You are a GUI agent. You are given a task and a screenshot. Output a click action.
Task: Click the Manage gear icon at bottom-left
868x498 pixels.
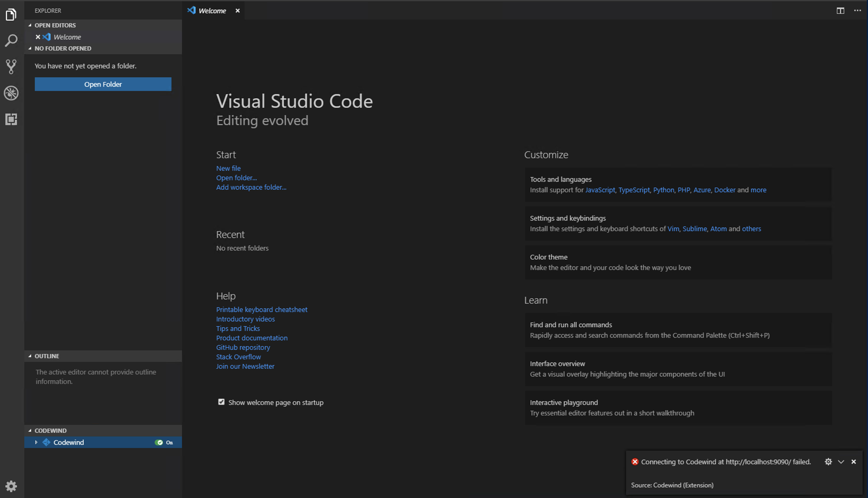11,486
